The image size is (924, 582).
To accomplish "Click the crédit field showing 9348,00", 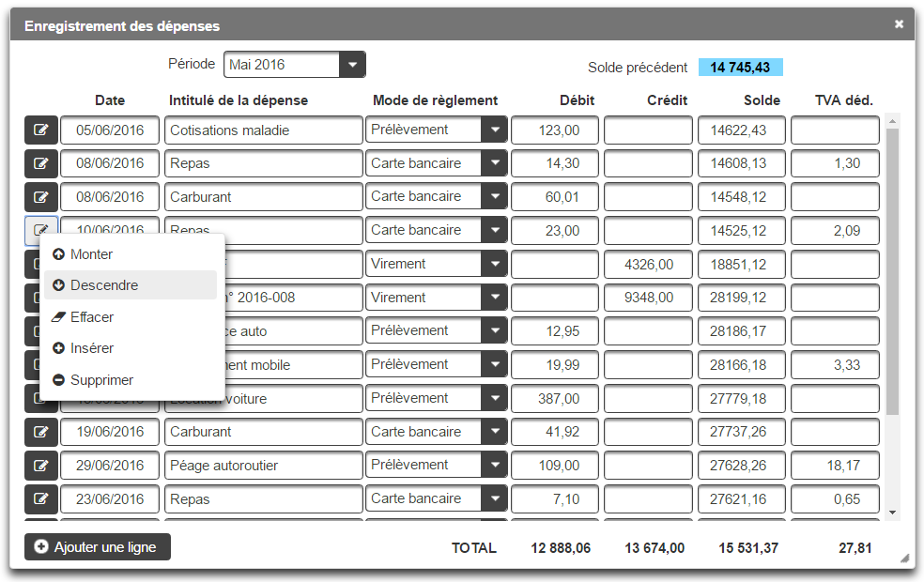I will (648, 298).
